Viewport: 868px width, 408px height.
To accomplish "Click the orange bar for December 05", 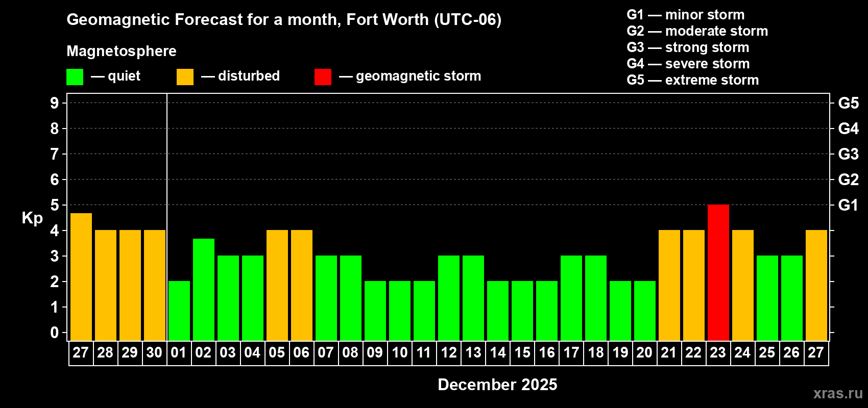I will 277,286.
